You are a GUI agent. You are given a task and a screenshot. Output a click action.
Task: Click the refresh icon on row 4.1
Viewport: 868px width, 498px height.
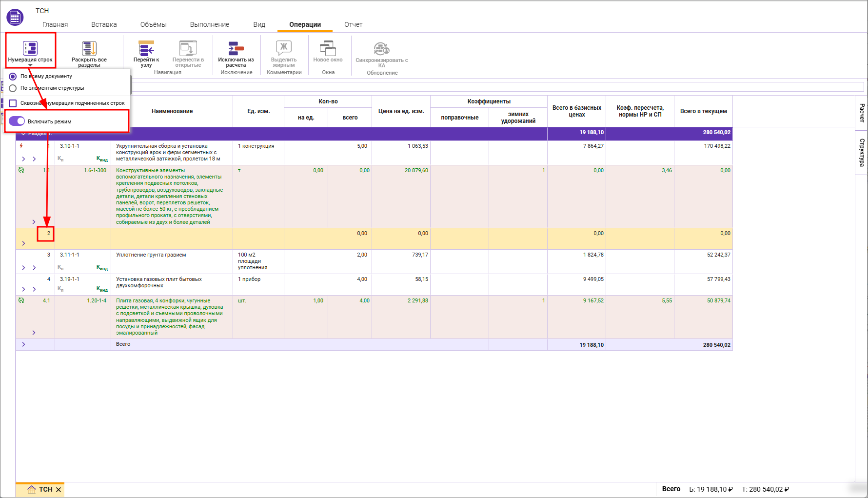pos(21,300)
